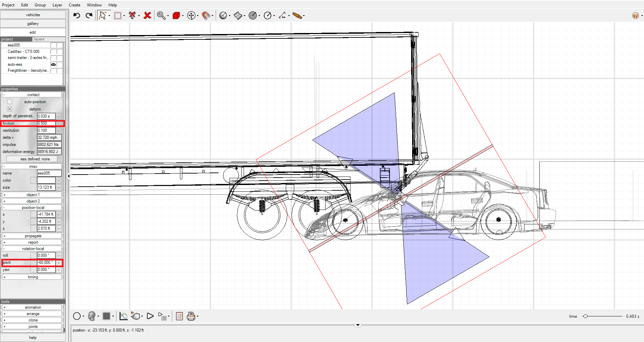The width and height of the screenshot is (644, 342).
Task: Click the friction value field
Action: [46, 124]
